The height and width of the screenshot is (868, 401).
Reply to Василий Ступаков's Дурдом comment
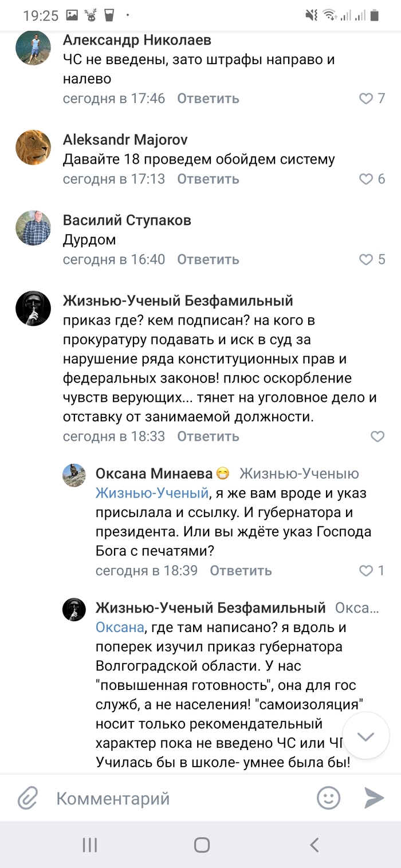coord(208,259)
